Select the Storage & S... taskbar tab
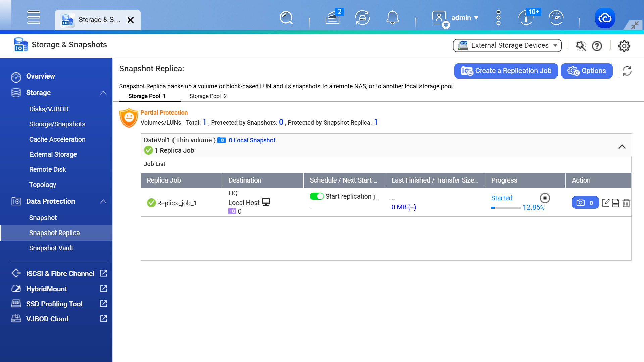Screen dimensions: 644x362 [x=98, y=20]
